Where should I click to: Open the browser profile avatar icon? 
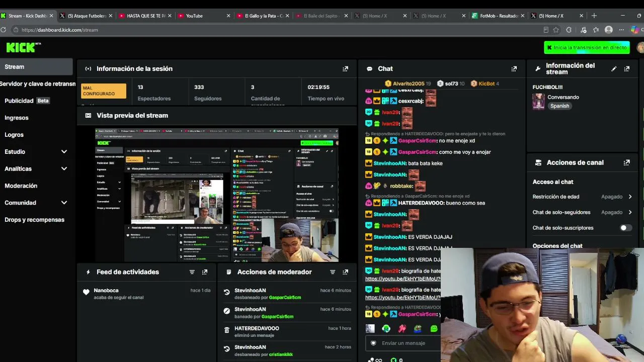click(x=608, y=30)
